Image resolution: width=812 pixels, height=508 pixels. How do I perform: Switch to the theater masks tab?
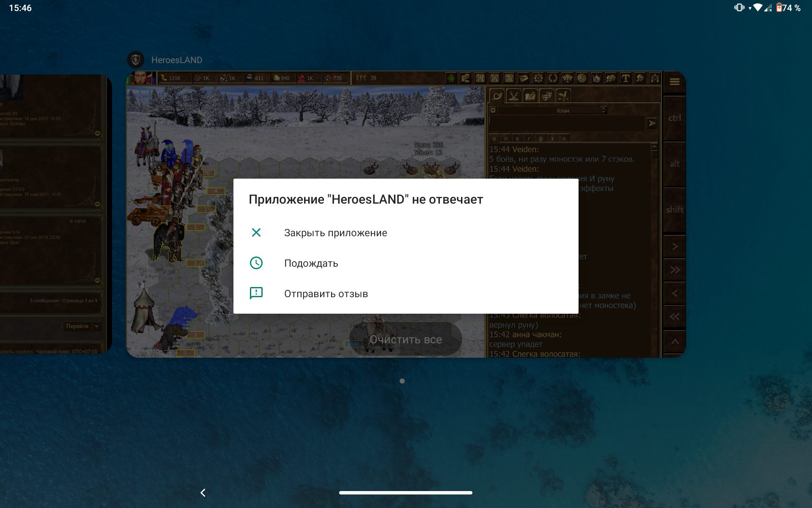[547, 96]
